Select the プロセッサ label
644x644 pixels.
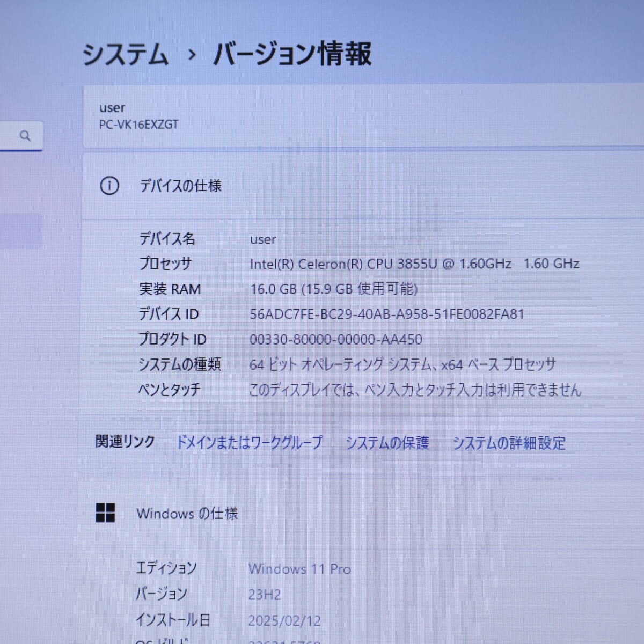coord(165,264)
